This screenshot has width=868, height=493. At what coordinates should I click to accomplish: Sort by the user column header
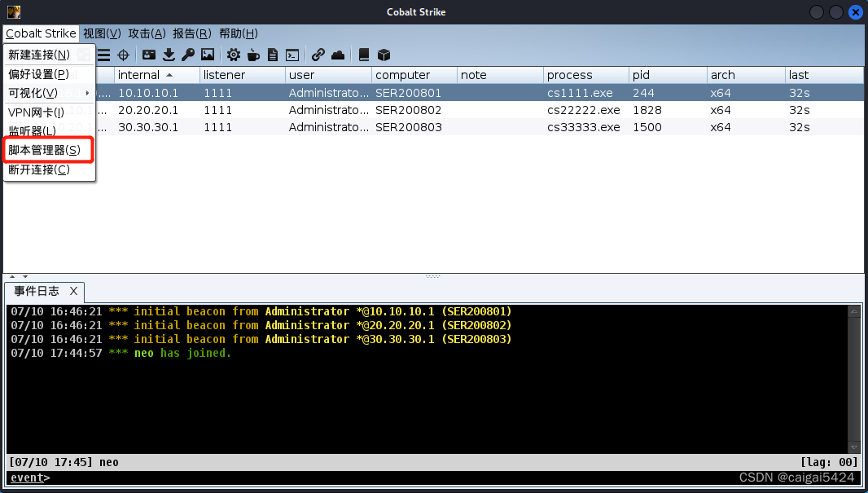[328, 75]
